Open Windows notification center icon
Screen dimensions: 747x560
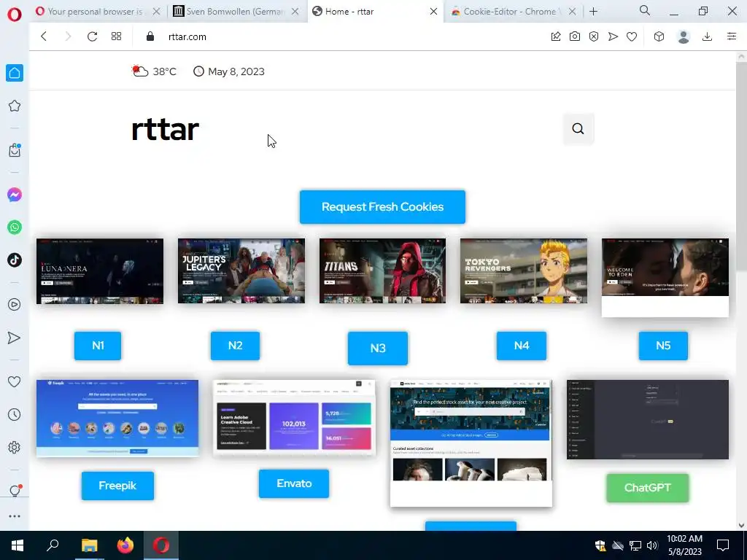click(x=723, y=545)
